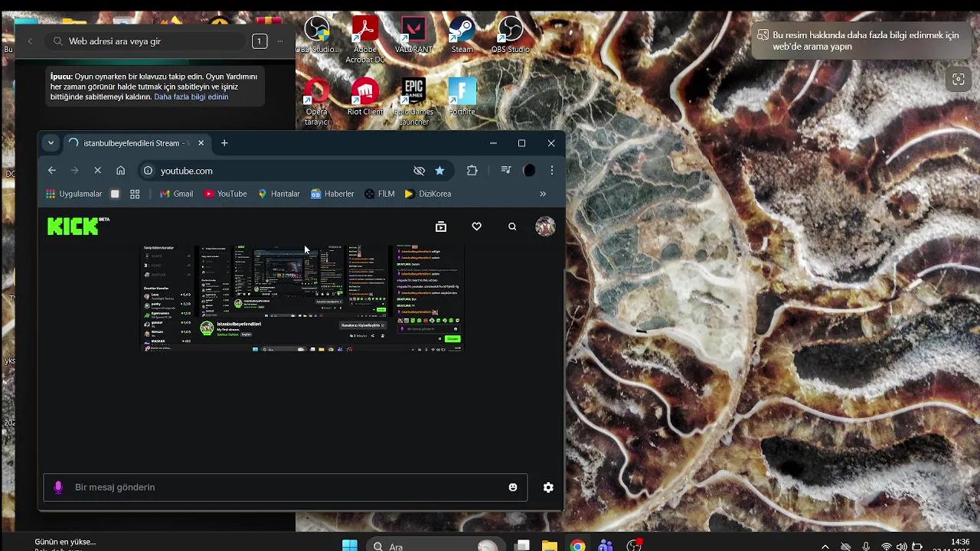Go back in the Game Bar browser panel
The width and height of the screenshot is (980, 551).
click(30, 41)
